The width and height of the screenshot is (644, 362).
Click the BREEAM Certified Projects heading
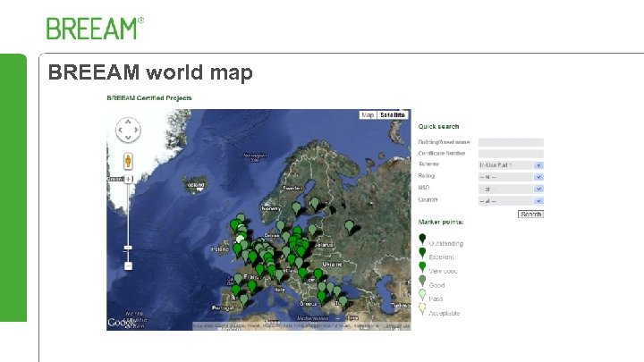[x=149, y=98]
